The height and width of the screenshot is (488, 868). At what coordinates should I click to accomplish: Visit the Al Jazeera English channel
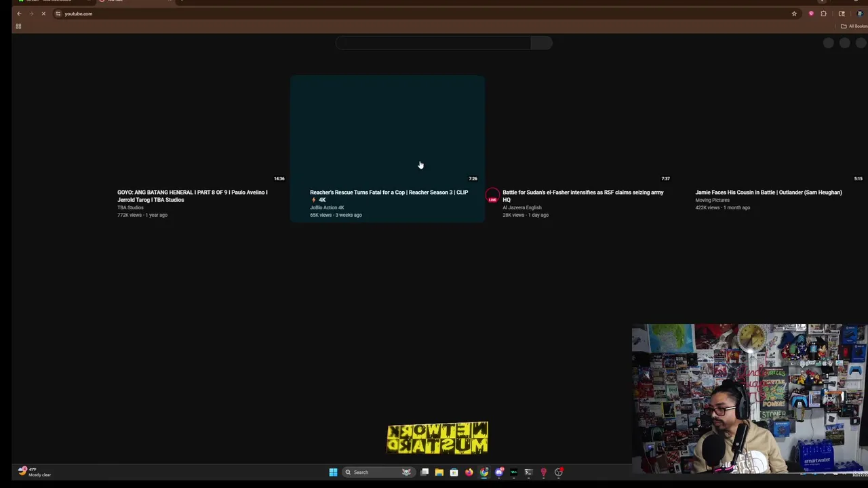pos(522,207)
